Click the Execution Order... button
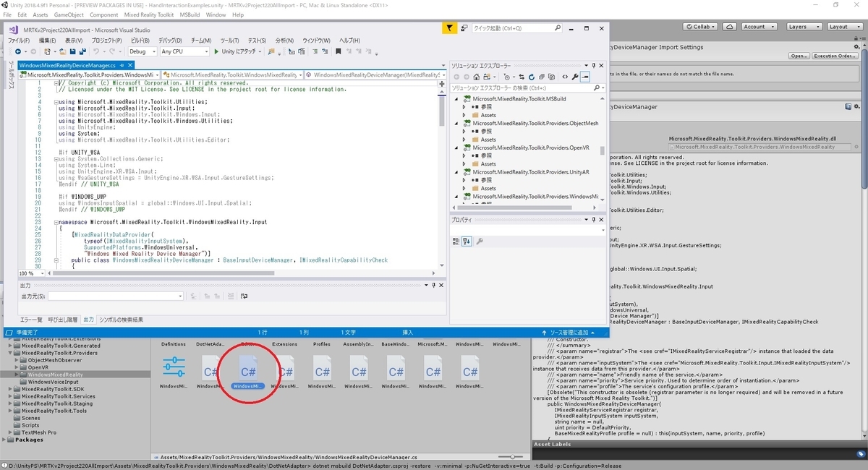The height and width of the screenshot is (470, 868). [835, 56]
